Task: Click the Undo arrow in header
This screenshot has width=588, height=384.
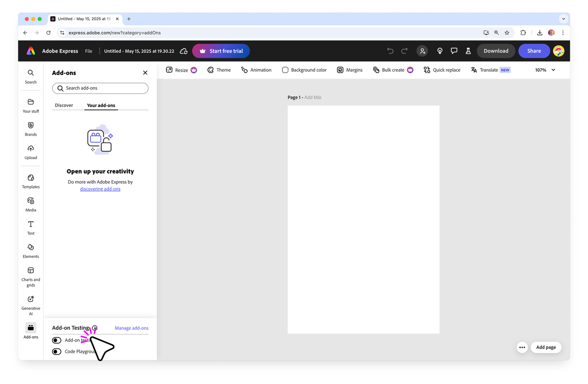Action: 390,51
